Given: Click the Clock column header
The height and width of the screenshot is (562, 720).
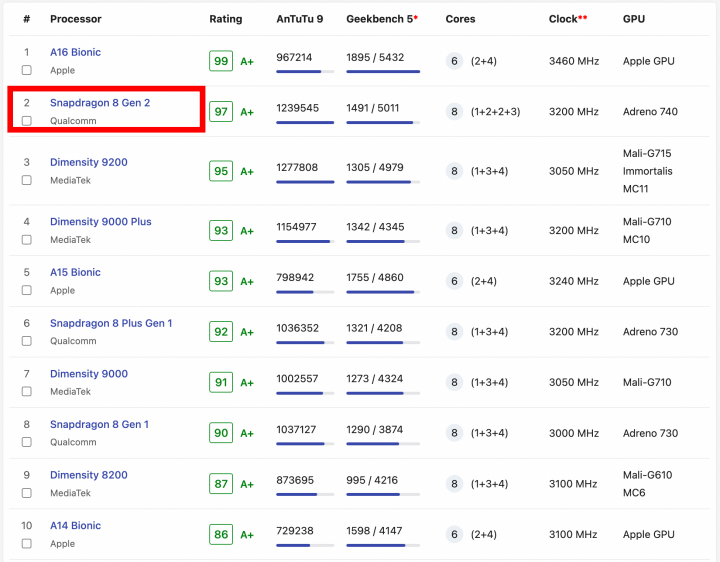Looking at the screenshot, I should (x=568, y=19).
